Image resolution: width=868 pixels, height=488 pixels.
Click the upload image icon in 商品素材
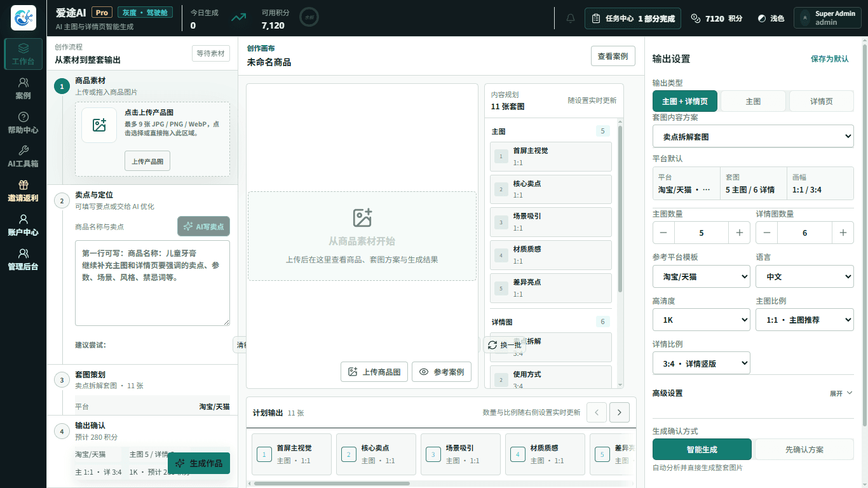pos(99,125)
